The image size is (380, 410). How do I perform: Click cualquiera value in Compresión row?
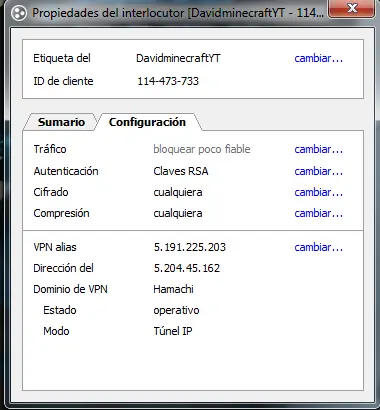178,213
